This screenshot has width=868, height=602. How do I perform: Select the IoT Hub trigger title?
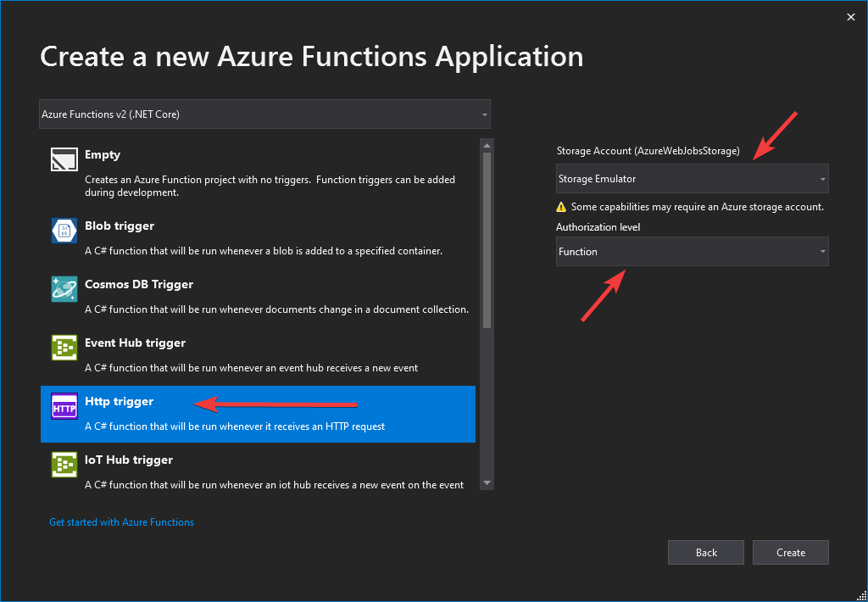(129, 460)
